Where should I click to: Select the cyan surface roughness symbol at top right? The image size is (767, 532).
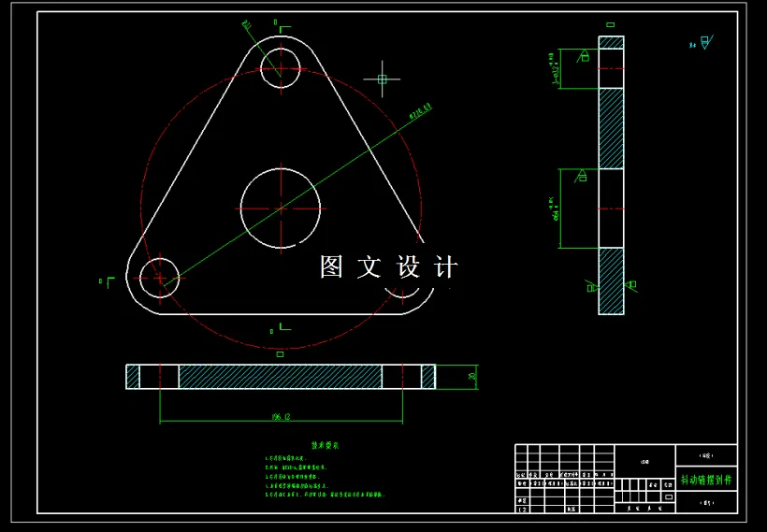[706, 42]
